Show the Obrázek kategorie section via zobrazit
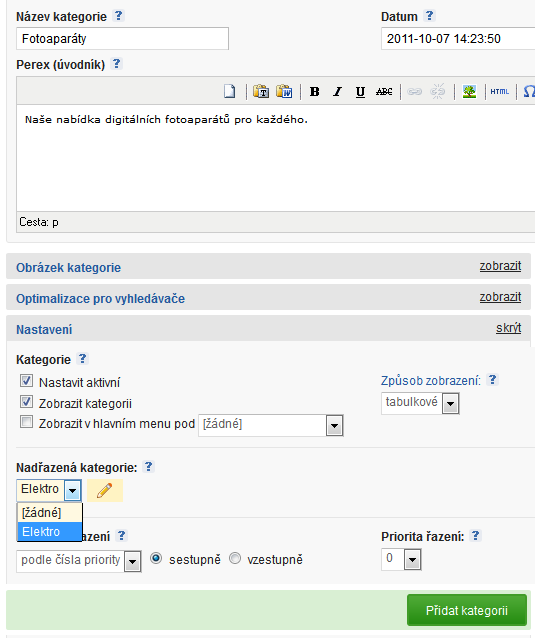 click(x=500, y=266)
